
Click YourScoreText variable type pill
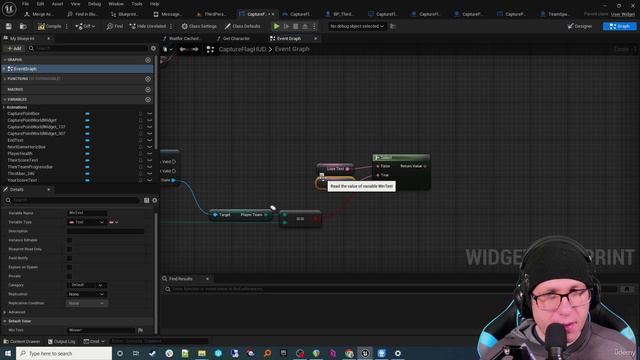tap(87, 180)
